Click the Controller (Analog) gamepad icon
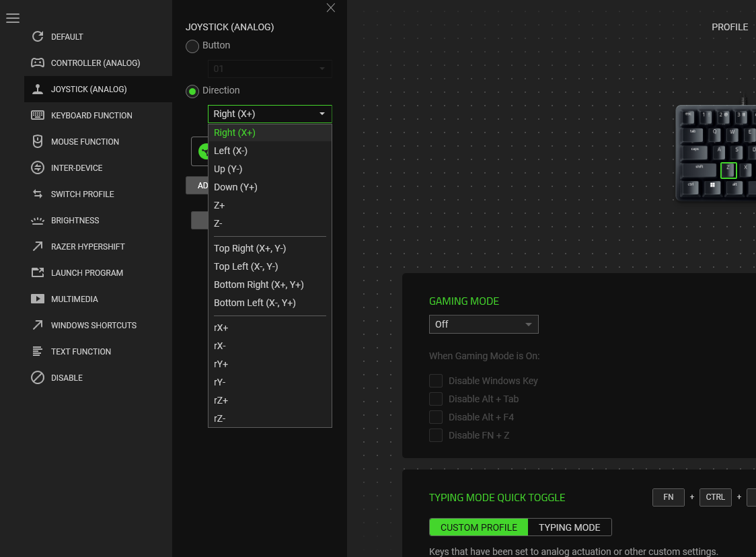This screenshot has height=557, width=756. tap(38, 63)
